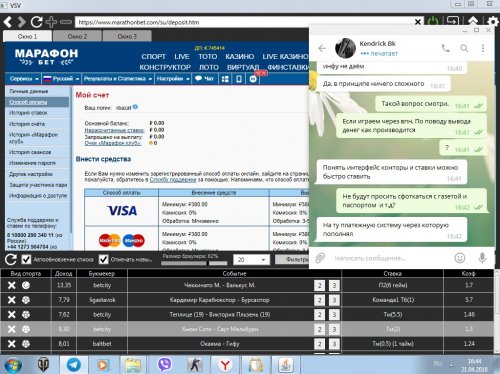
Task: Open search in the Telegram chat
Action: tap(464, 48)
